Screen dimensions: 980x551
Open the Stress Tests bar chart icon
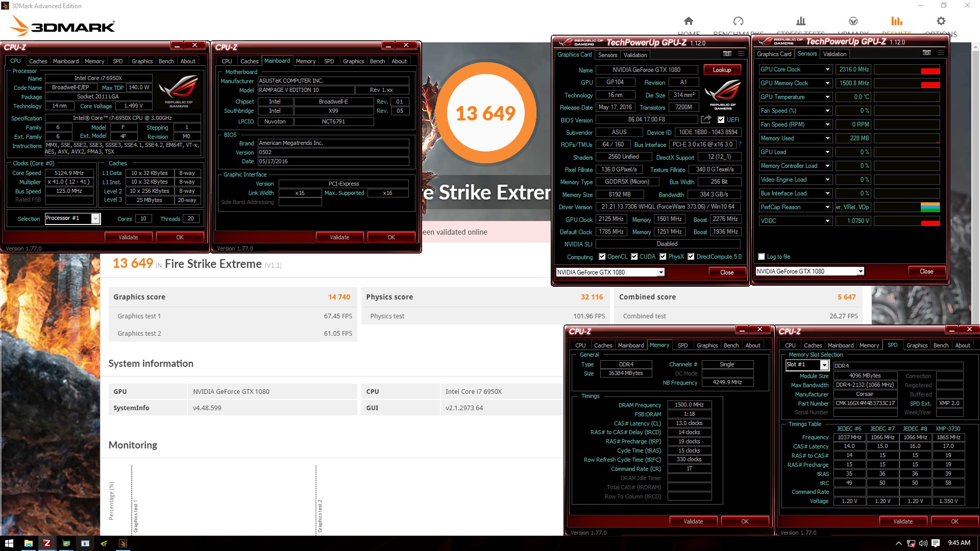point(801,21)
